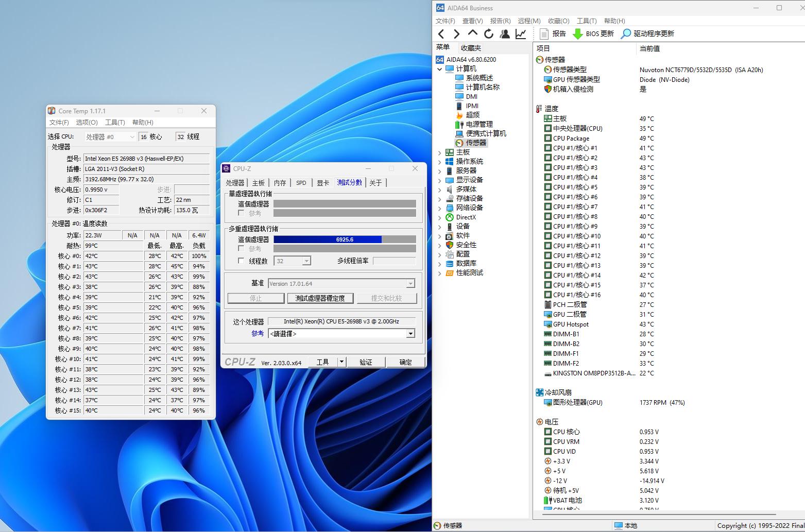805x532 pixels.
Task: Switch to the SPD tab in CPU-Z
Action: (301, 183)
